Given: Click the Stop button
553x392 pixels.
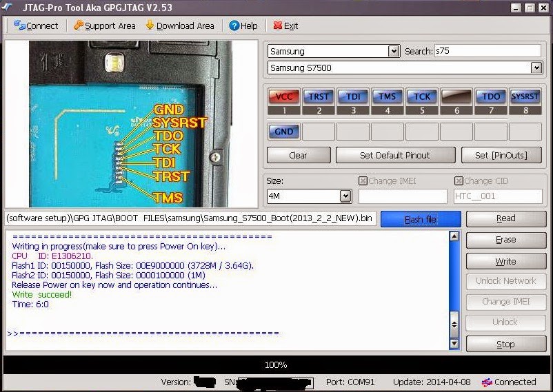Looking at the screenshot, I should point(506,344).
